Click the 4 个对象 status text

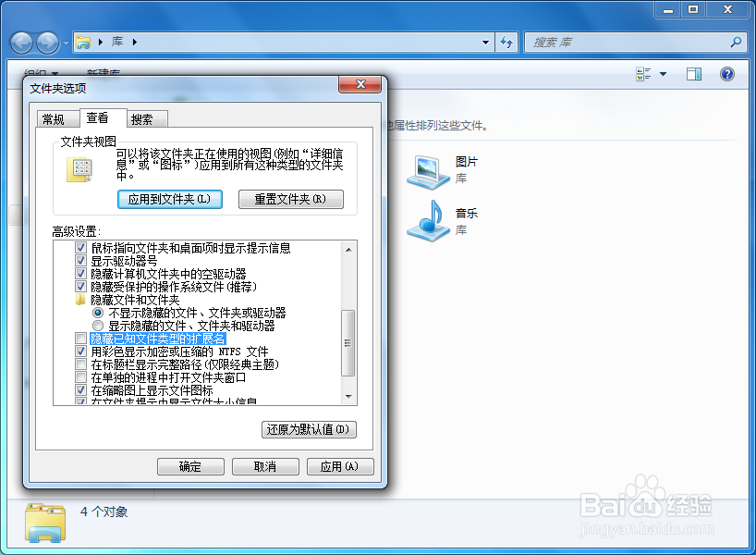pyautogui.click(x=104, y=512)
